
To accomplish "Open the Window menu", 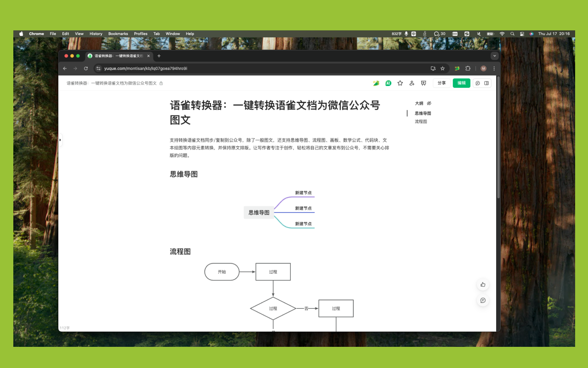I will (173, 34).
